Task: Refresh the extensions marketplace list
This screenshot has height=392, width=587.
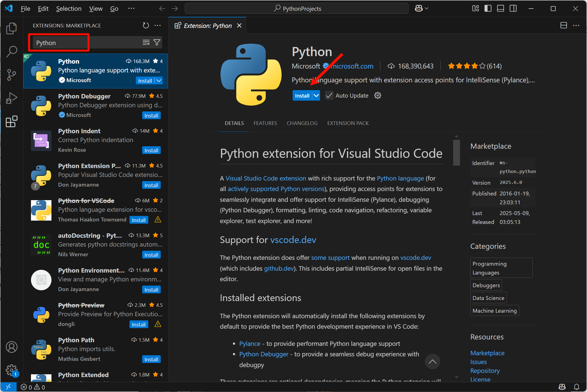Action: pos(146,25)
